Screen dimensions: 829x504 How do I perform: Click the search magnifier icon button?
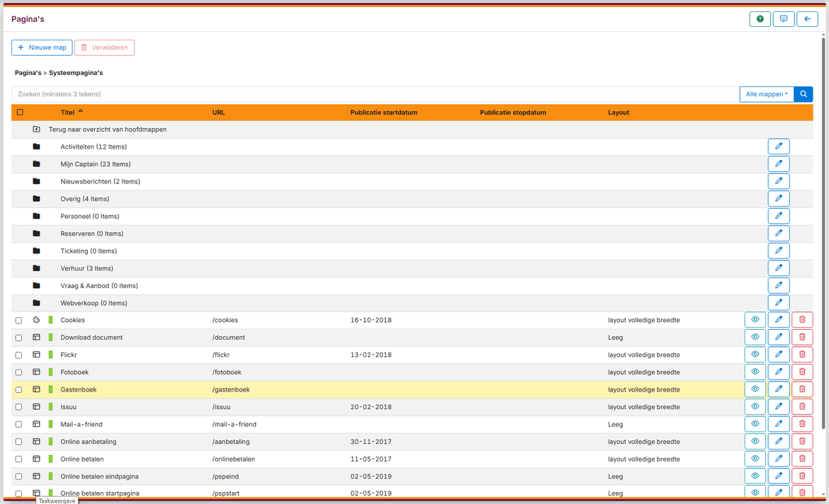tap(803, 94)
